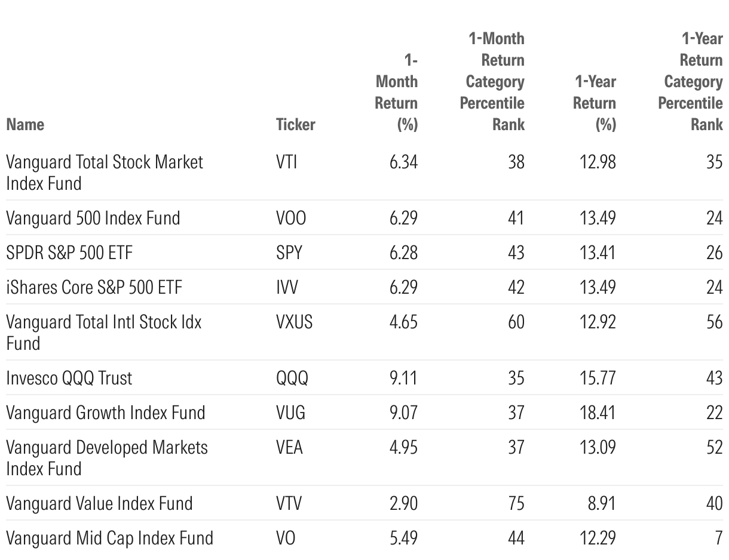This screenshot has width=729, height=560.
Task: Click the Name column header
Action: pyautogui.click(x=25, y=124)
